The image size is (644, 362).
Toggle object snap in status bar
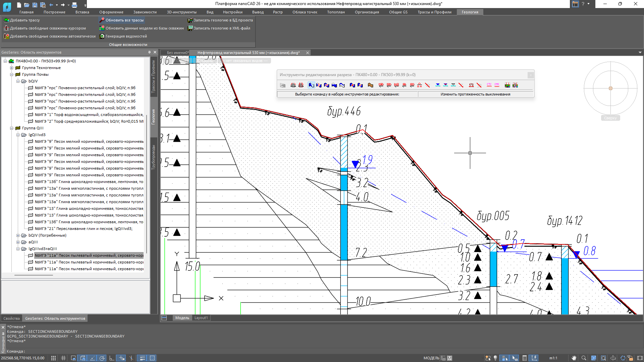[73, 358]
